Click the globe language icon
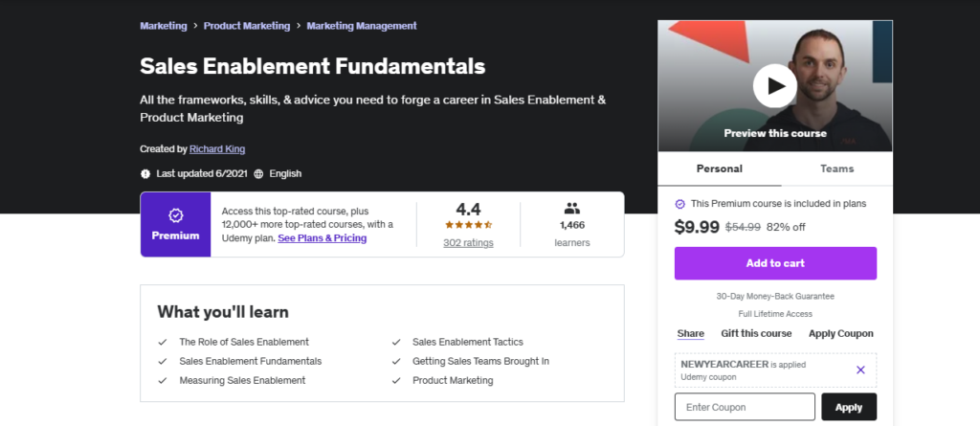The height and width of the screenshot is (426, 980). [258, 174]
